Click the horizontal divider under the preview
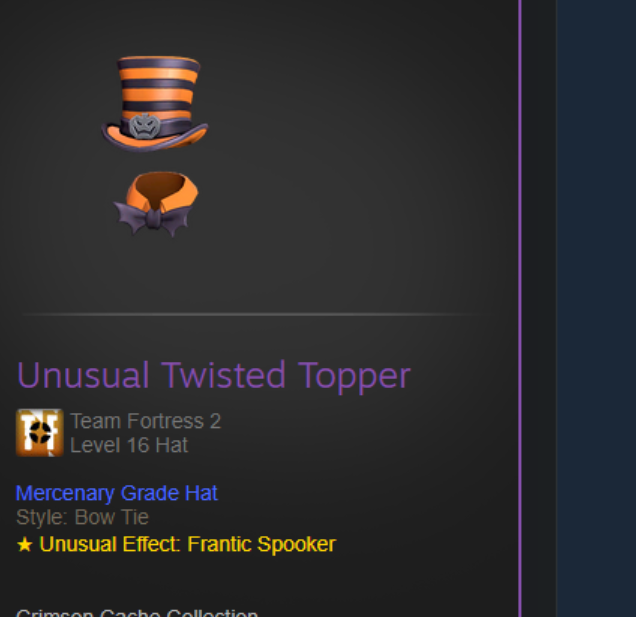This screenshot has width=636, height=617. (x=256, y=314)
